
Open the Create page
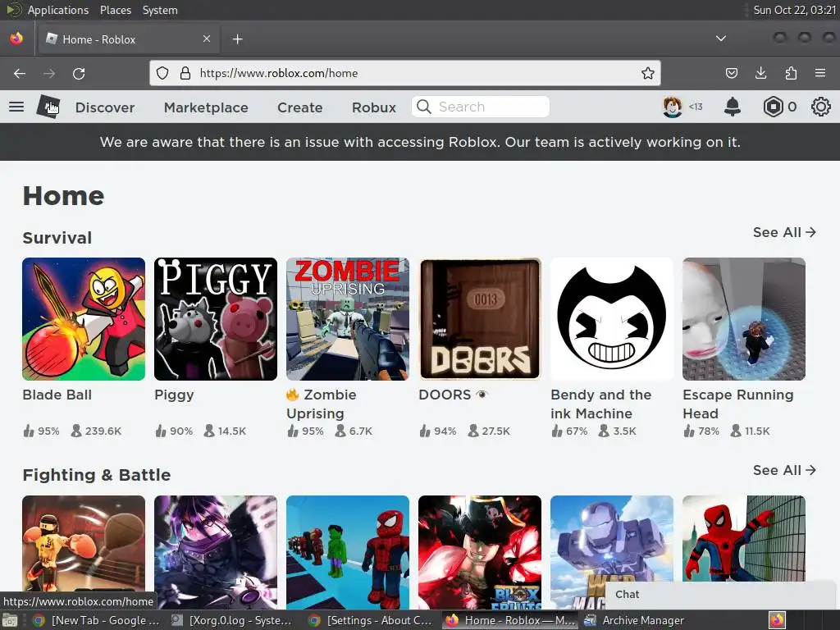(300, 107)
